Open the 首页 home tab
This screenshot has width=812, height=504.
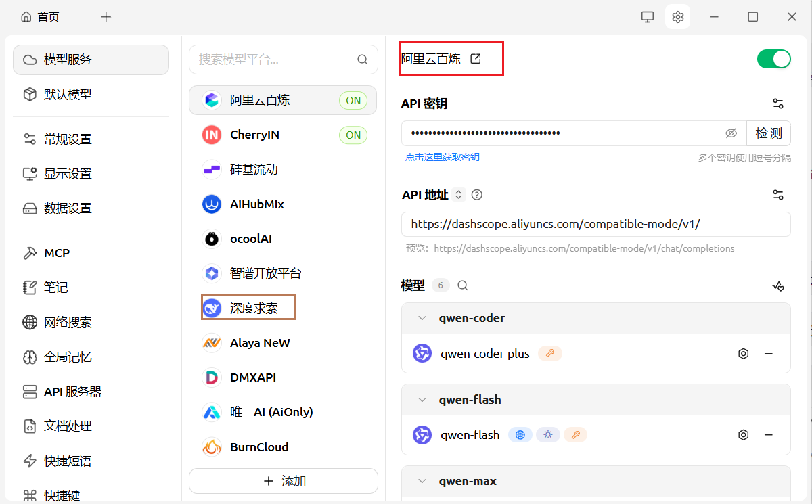click(x=40, y=17)
